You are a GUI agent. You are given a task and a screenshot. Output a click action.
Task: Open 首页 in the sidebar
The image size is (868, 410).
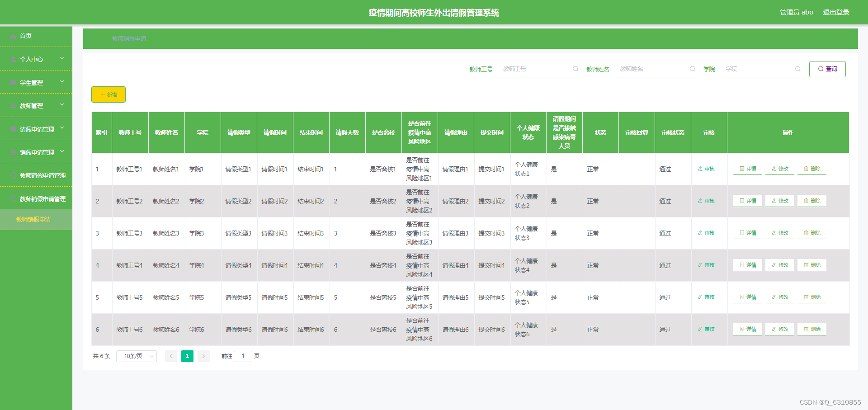(x=36, y=36)
